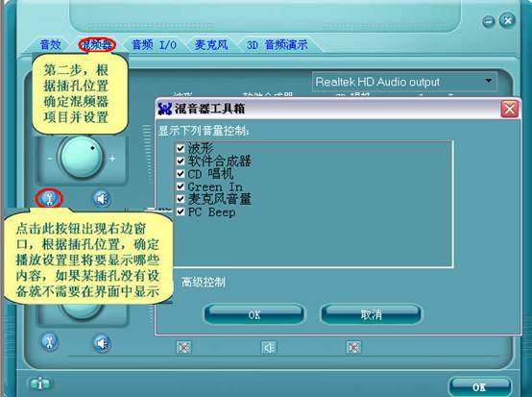Open the Realtek HD Audio output dropdown

(404, 82)
